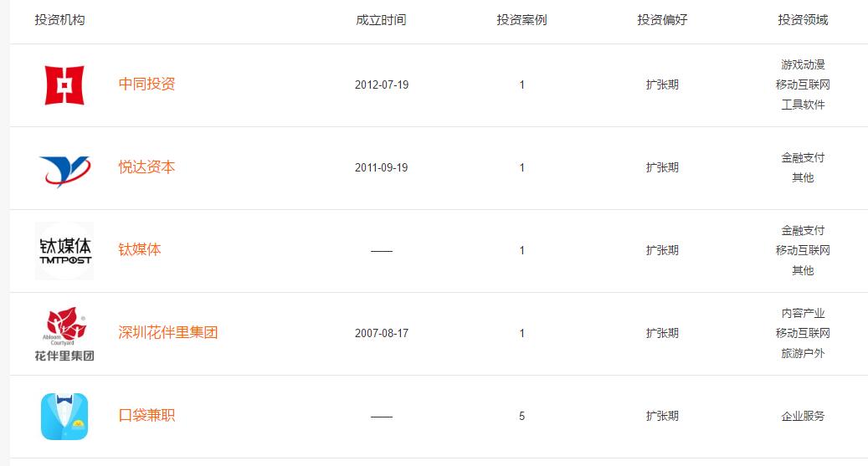Select the 游戏动漫 field tag

803,64
